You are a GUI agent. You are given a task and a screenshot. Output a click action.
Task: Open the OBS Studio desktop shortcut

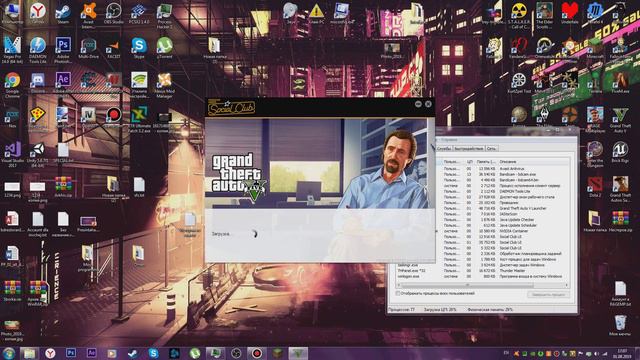click(113, 12)
